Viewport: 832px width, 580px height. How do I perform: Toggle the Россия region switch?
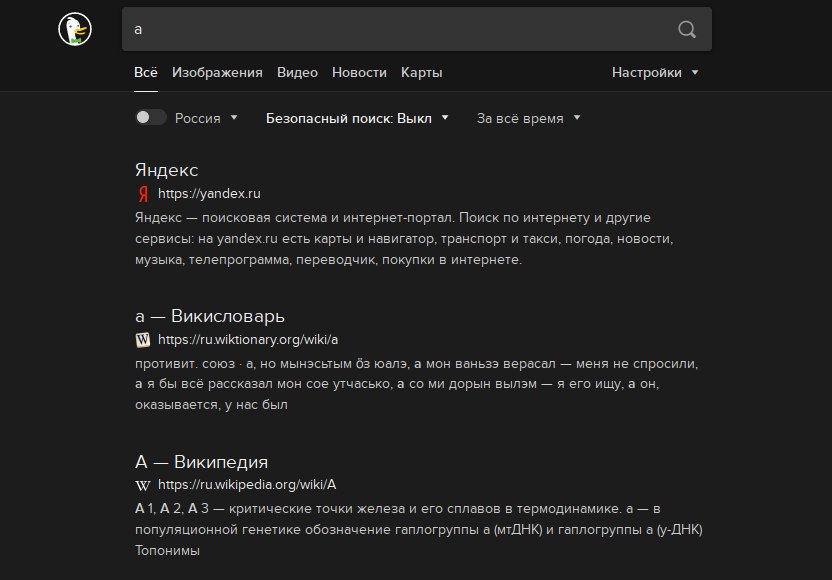pyautogui.click(x=151, y=117)
